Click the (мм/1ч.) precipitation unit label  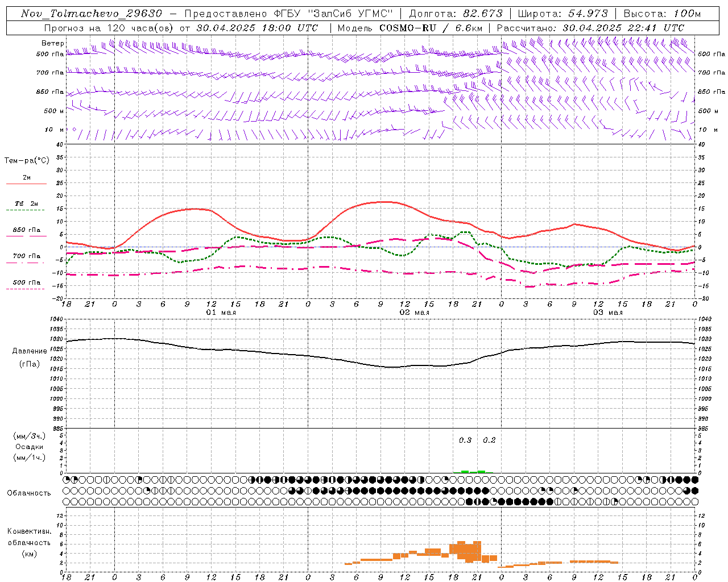(30, 458)
